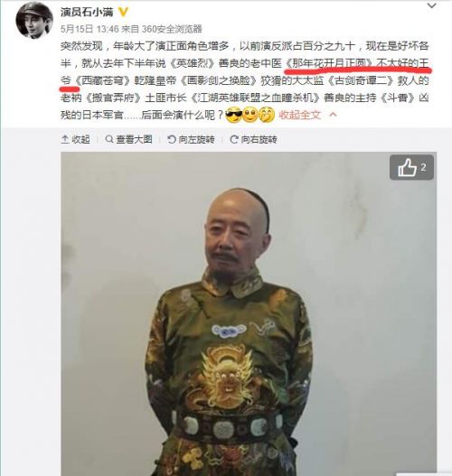This screenshot has width=452, height=476.
Task: Open the post timestamp 5月15日 13:46
Action: (x=89, y=29)
